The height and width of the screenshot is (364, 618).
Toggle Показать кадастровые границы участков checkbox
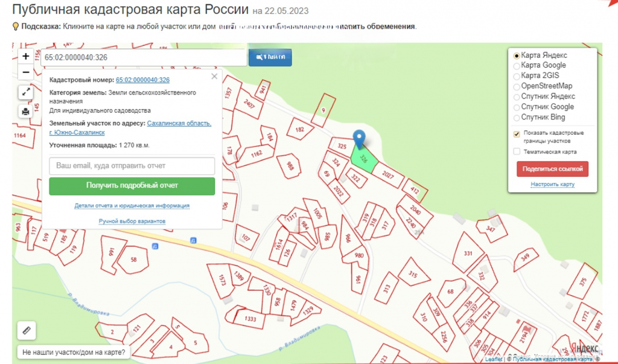pos(517,133)
